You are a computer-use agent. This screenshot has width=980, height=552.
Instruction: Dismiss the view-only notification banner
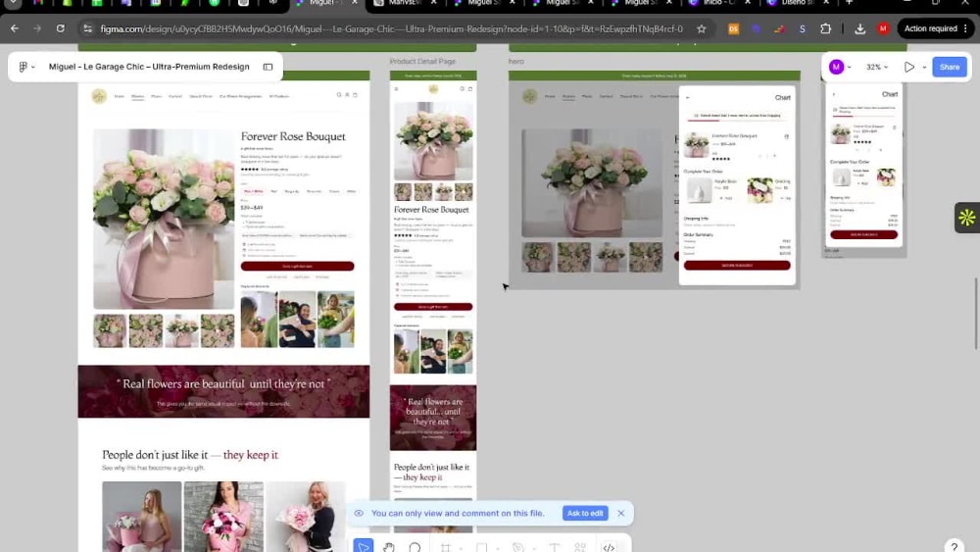[620, 513]
